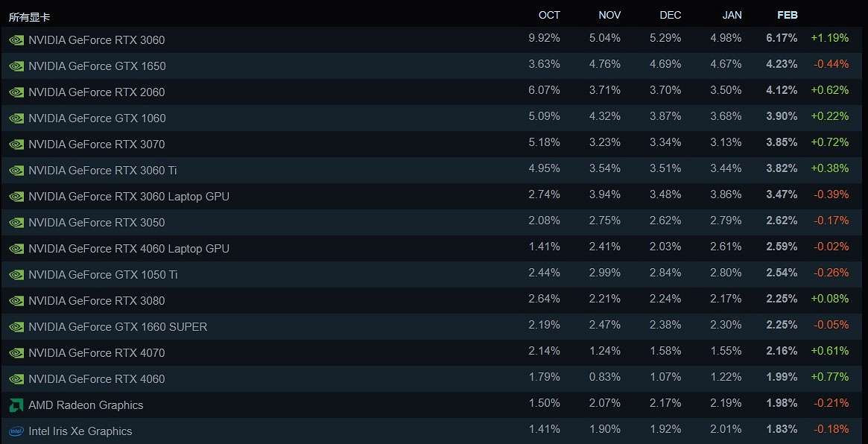The height and width of the screenshot is (444, 868).
Task: Click the NVIDIA icon next to RTX 3080
Action: click(16, 301)
